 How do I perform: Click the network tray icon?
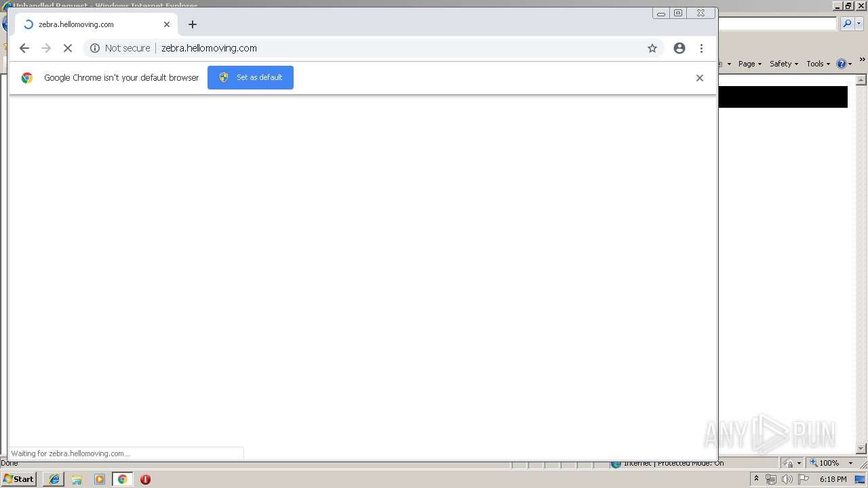click(771, 479)
